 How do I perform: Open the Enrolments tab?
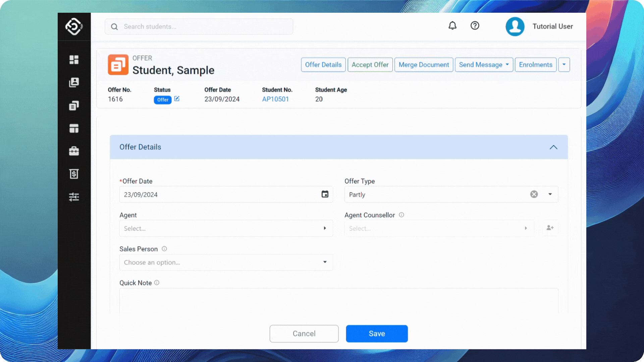pos(536,65)
